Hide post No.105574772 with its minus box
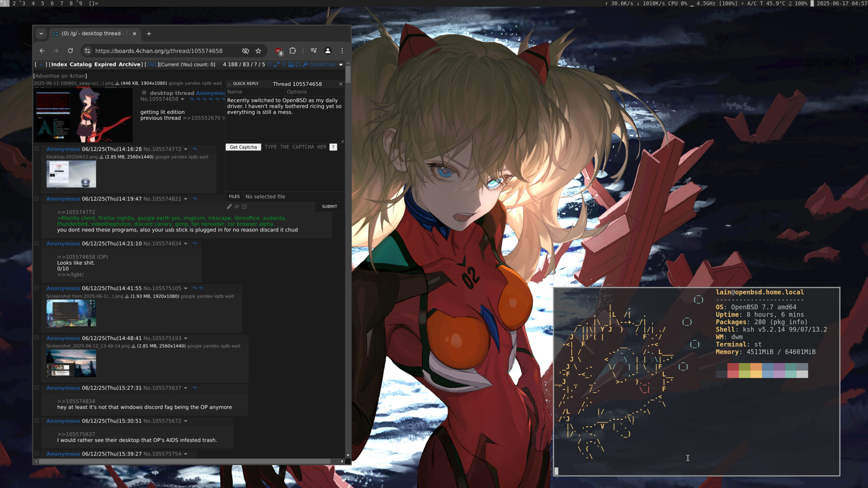This screenshot has height=488, width=868. [37, 149]
